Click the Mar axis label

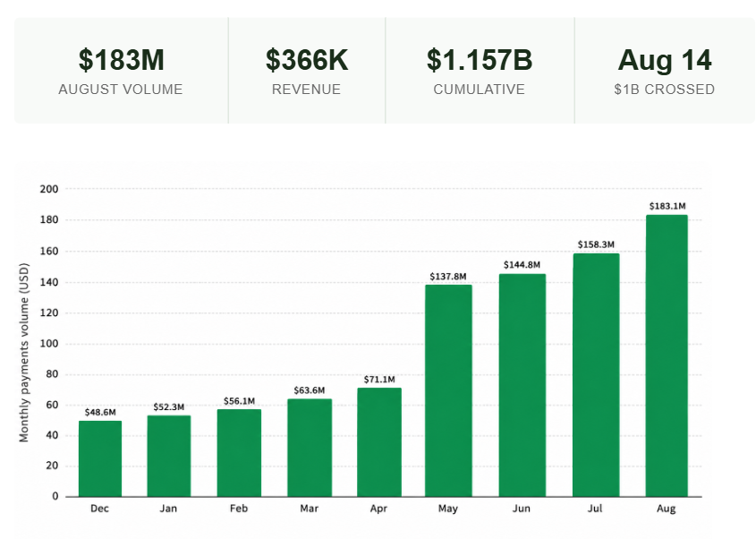pos(309,509)
